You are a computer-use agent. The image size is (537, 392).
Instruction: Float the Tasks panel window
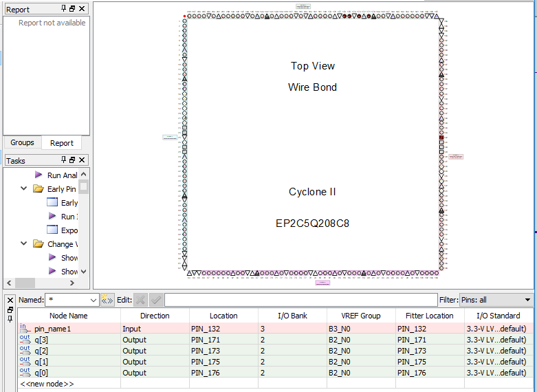pos(72,160)
